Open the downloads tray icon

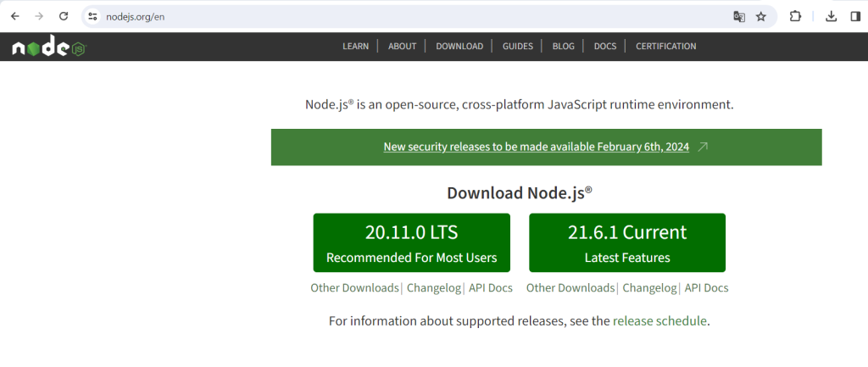coord(831,17)
